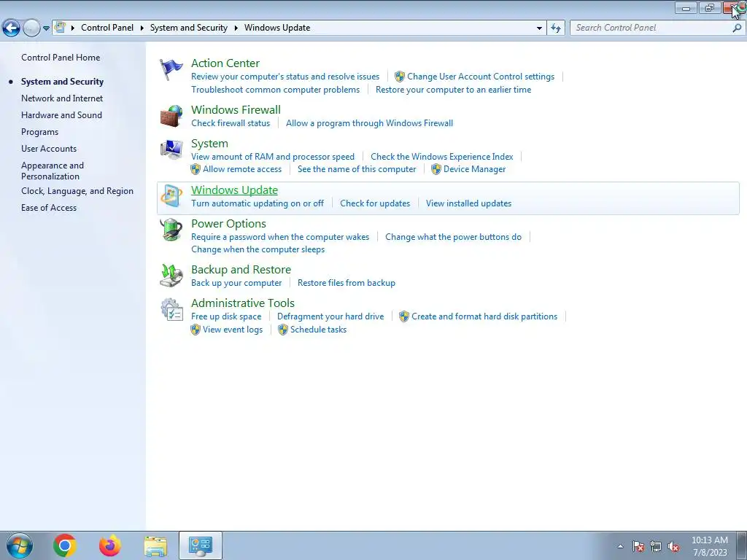The image size is (747, 560).
Task: Show hidden tray icons arrow
Action: (620, 546)
